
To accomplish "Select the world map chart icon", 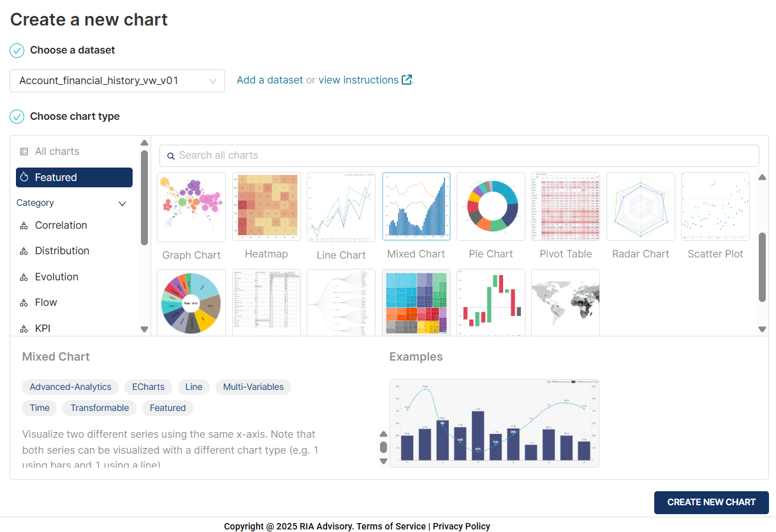I will (566, 302).
